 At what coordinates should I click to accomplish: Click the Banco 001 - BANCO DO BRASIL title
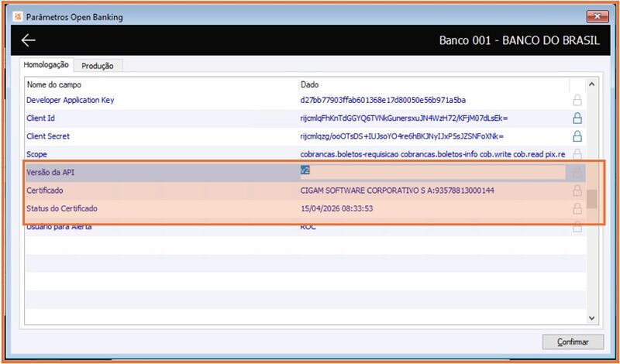click(519, 41)
